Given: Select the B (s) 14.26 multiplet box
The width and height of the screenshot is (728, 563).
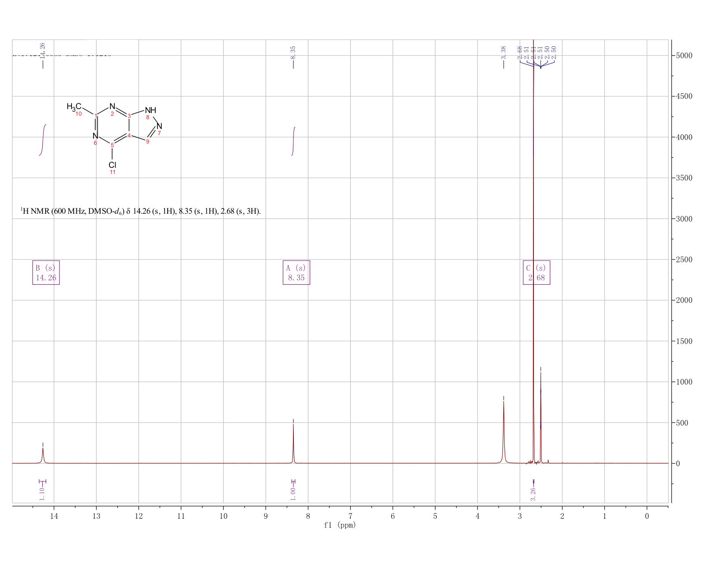Looking at the screenshot, I should click(x=46, y=272).
